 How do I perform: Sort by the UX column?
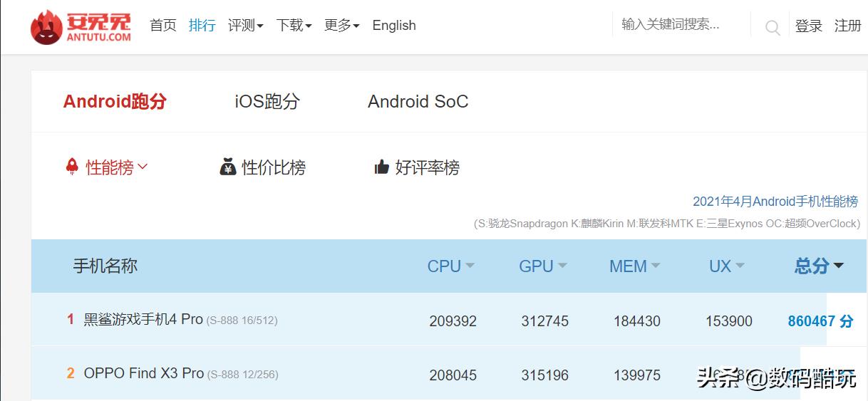pos(726,266)
